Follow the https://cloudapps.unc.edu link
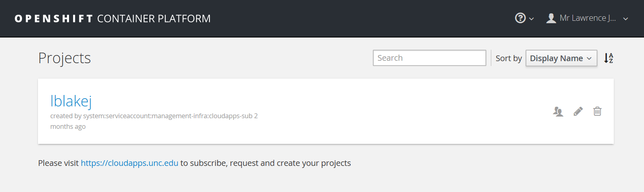Image resolution: width=644 pixels, height=192 pixels. pyautogui.click(x=129, y=163)
